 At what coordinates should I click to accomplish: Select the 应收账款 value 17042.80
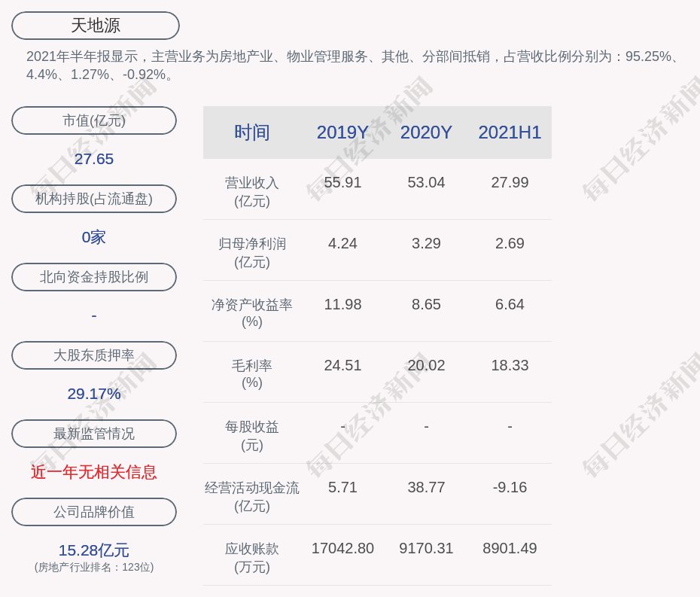[x=342, y=548]
